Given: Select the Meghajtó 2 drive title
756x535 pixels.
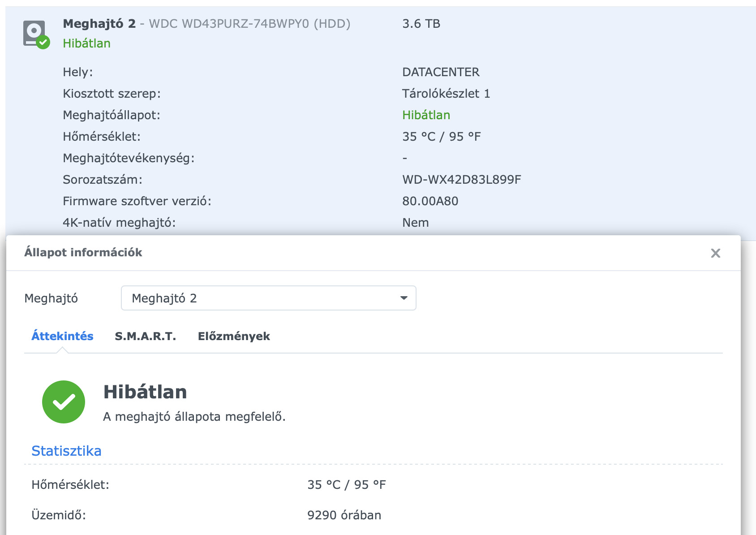Looking at the screenshot, I should (x=99, y=23).
